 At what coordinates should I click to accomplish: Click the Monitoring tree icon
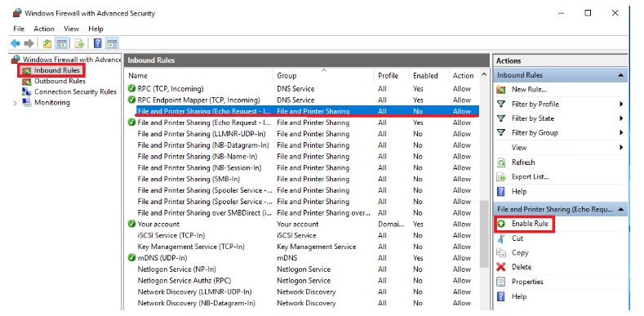[27, 102]
